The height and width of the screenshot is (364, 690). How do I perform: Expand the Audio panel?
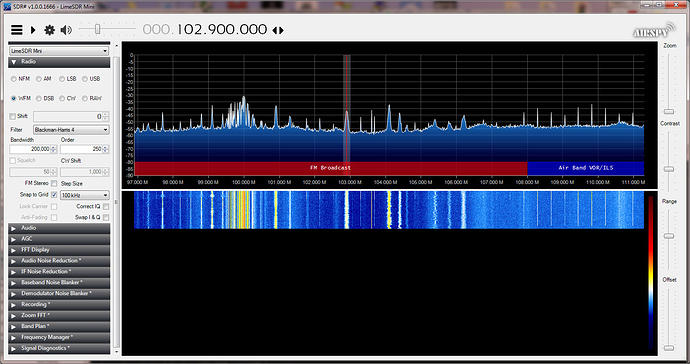59,228
